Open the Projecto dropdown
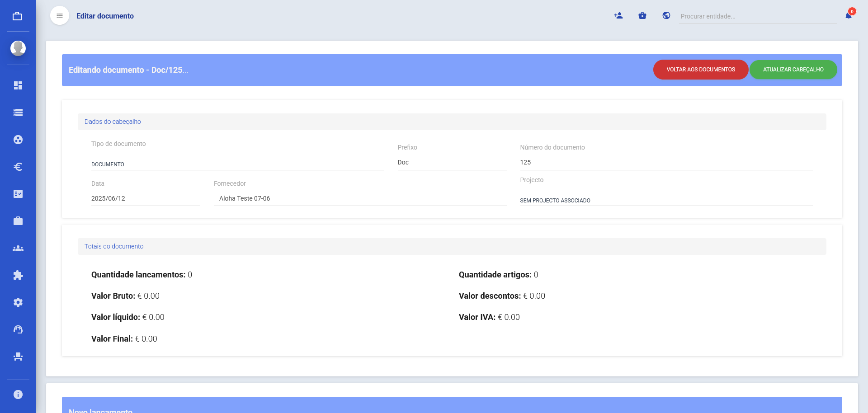The height and width of the screenshot is (413, 868). coord(666,200)
